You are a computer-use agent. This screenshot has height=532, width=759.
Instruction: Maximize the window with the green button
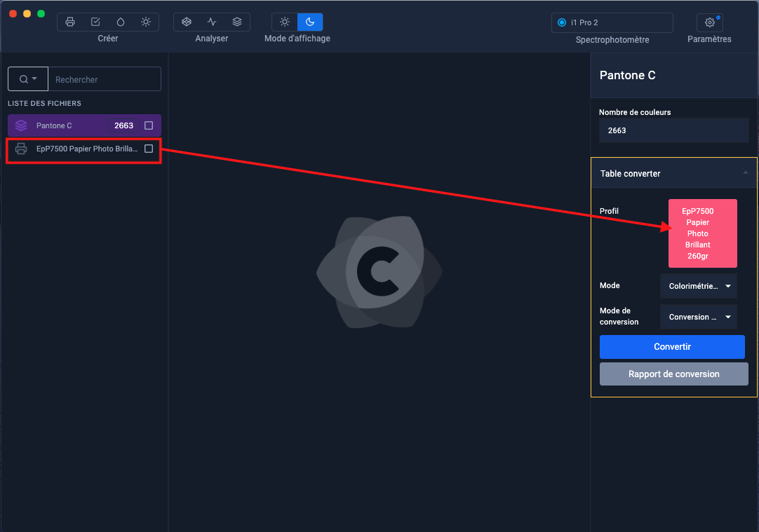tap(41, 13)
